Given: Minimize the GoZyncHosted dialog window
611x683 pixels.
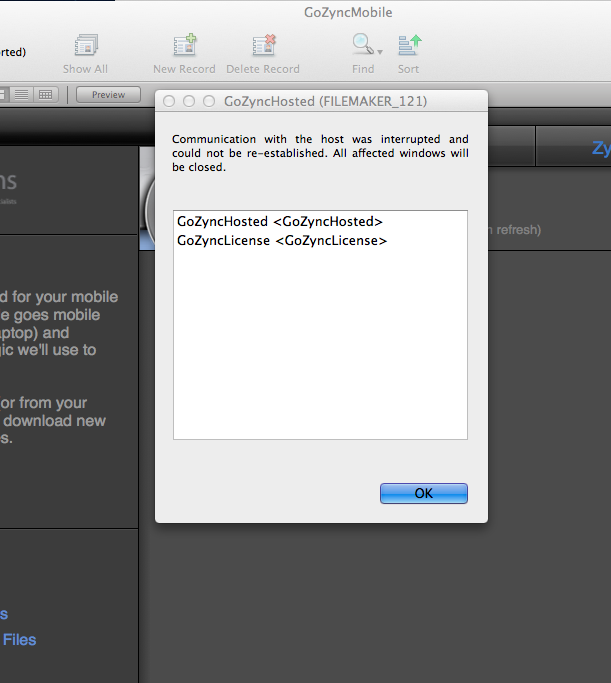Looking at the screenshot, I should pos(189,102).
